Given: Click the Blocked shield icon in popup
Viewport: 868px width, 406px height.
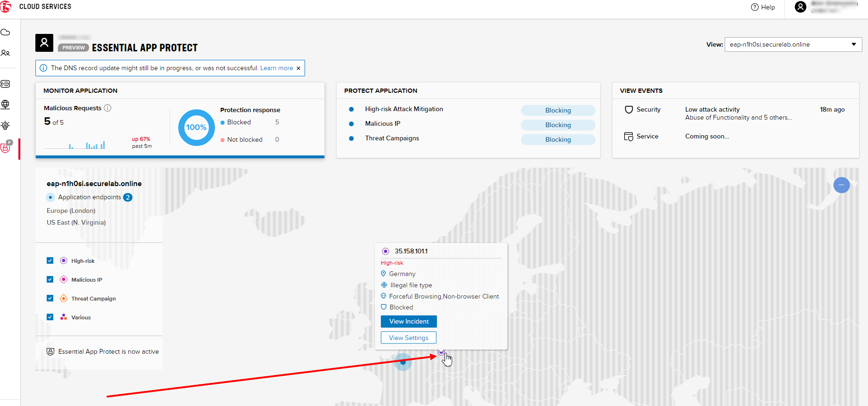Looking at the screenshot, I should (384, 307).
